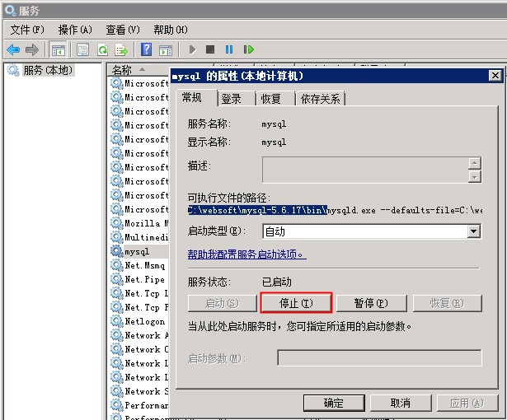
Task: Select 服务(本地) in the left tree
Action: click(48, 71)
